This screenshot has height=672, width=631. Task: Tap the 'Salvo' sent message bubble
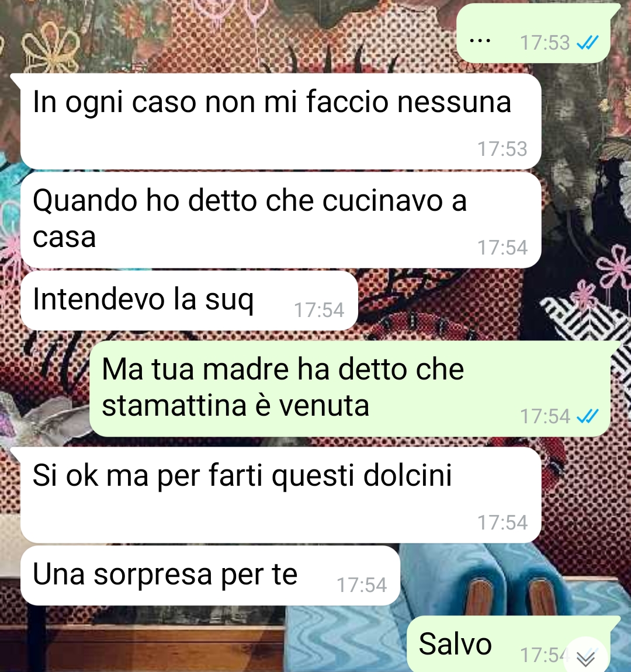[x=508, y=644]
